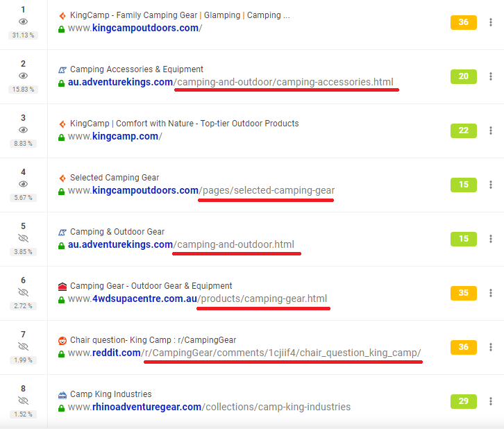
Task: Click orange score badge 35
Action: [464, 293]
